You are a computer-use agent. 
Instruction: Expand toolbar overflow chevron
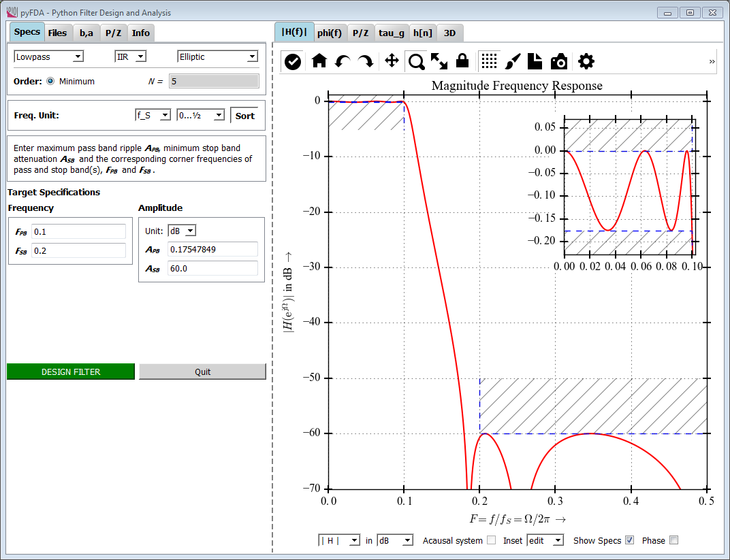point(712,61)
